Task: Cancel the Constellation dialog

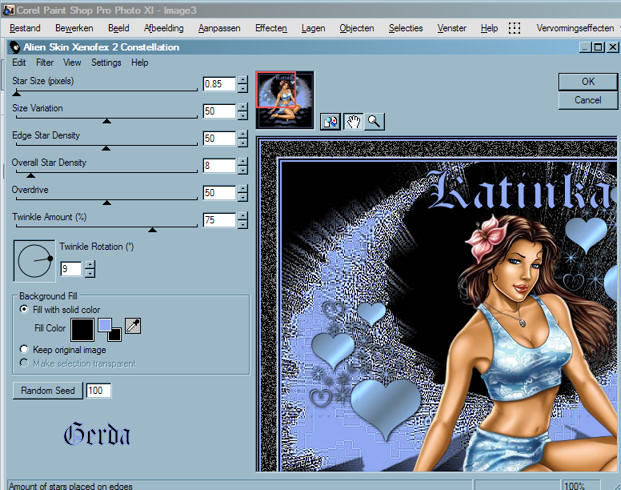Action: pyautogui.click(x=587, y=100)
